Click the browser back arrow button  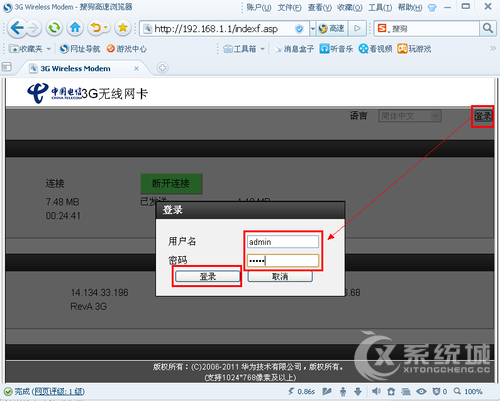coord(16,28)
